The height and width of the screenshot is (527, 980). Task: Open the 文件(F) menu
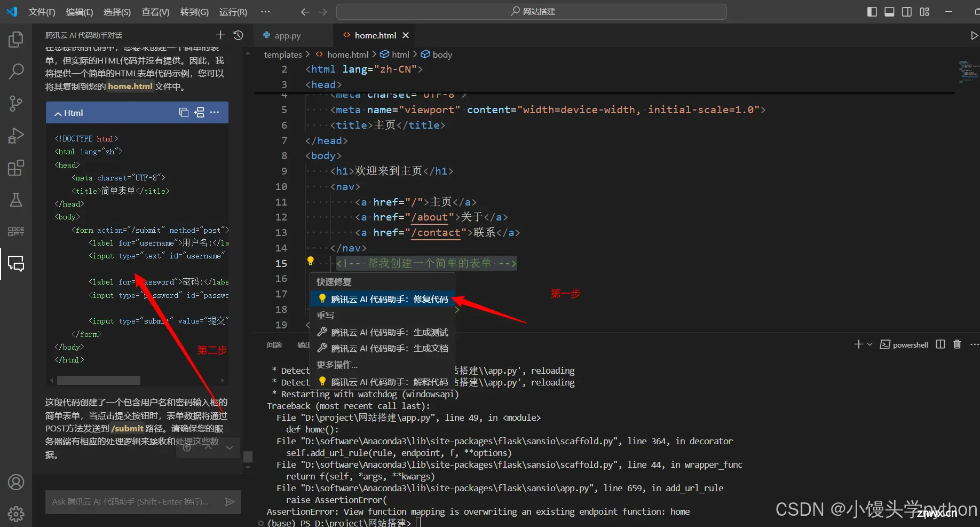[42, 12]
